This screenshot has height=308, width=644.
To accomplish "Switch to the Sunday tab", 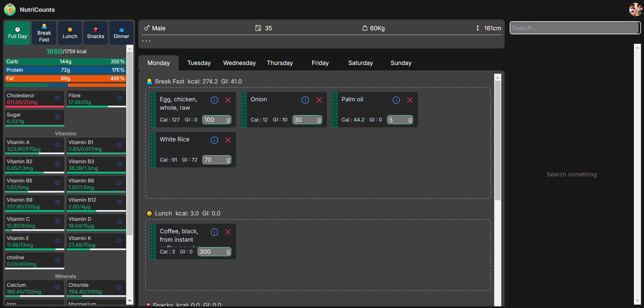I will coord(401,63).
